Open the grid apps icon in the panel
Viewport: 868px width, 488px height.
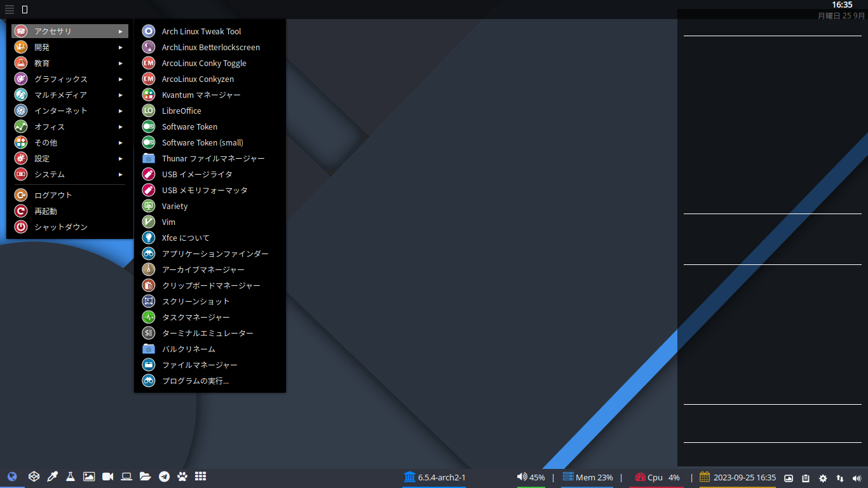click(x=200, y=477)
